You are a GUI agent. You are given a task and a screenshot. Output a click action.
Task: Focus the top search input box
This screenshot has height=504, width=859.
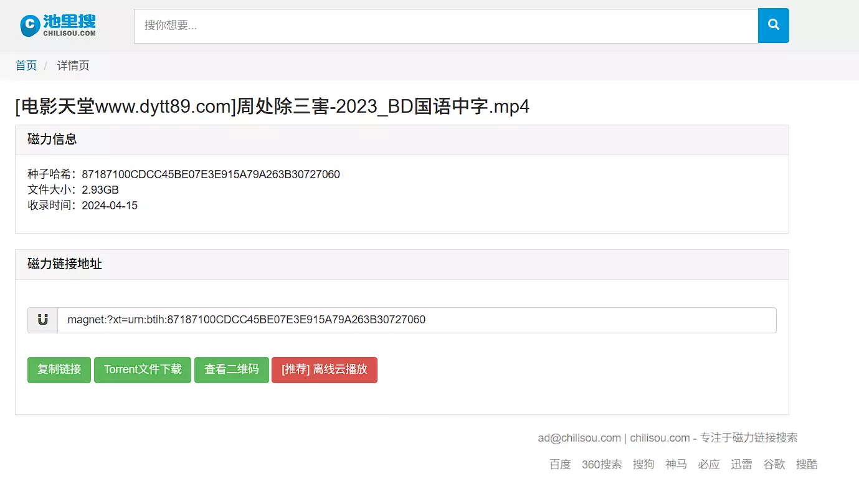pyautogui.click(x=445, y=26)
